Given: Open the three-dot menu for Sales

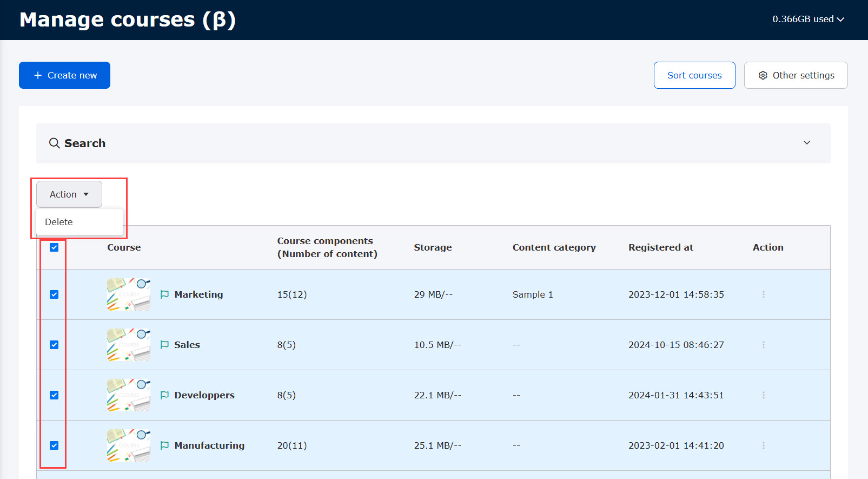Looking at the screenshot, I should point(763,345).
